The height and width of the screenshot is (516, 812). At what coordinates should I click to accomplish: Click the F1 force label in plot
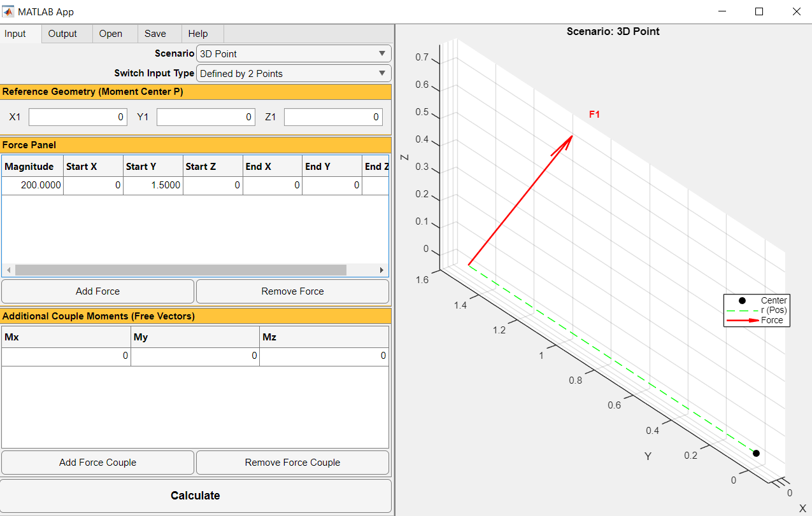click(x=594, y=115)
